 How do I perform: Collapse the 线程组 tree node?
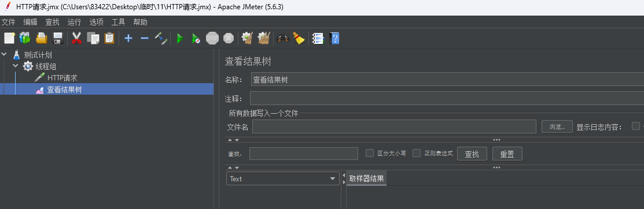point(16,66)
